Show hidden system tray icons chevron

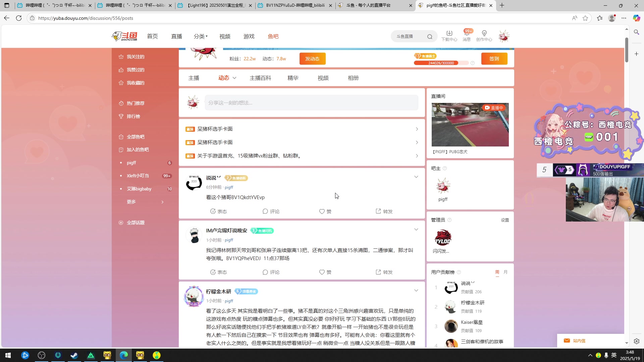(590, 355)
